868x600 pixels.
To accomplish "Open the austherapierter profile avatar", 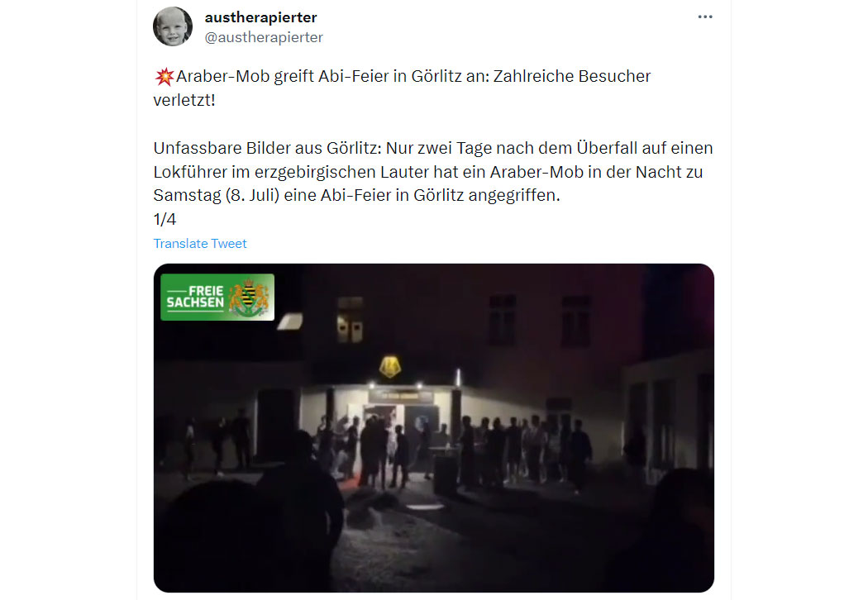I will (x=173, y=26).
